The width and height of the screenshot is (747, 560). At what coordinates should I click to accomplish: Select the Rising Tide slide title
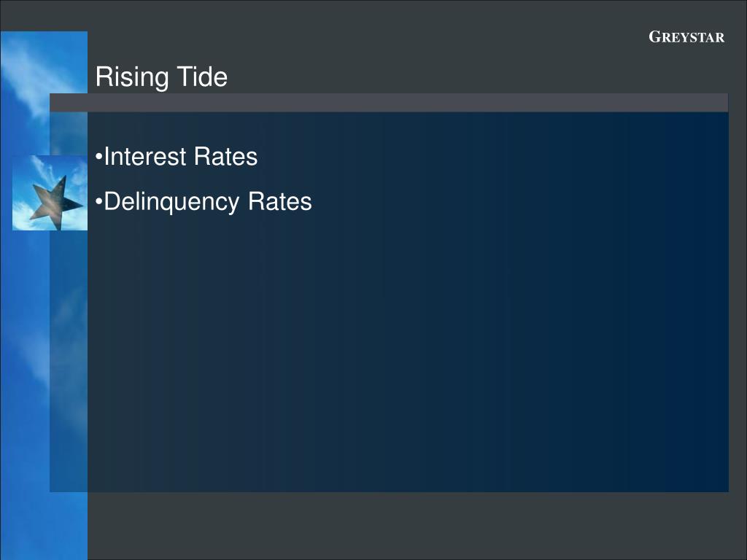(161, 77)
